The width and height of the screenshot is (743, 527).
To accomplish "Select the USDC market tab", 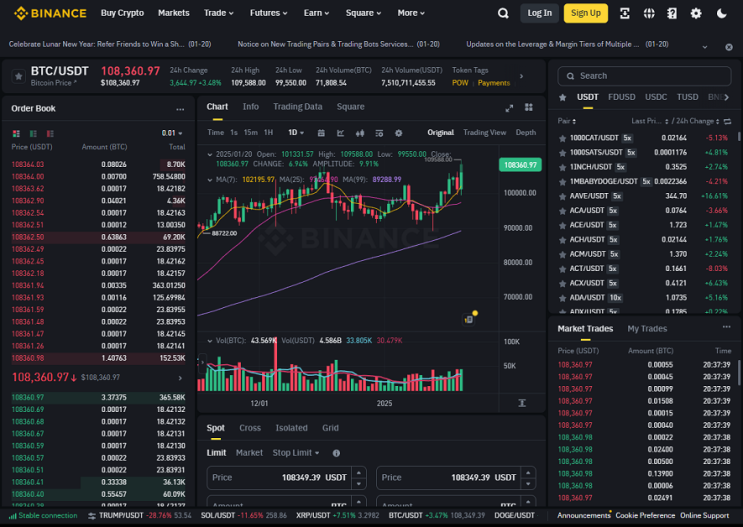I will pos(656,97).
